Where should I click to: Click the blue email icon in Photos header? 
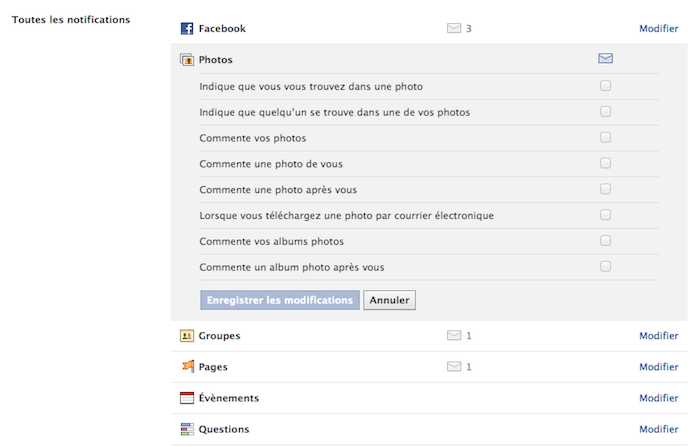(605, 59)
